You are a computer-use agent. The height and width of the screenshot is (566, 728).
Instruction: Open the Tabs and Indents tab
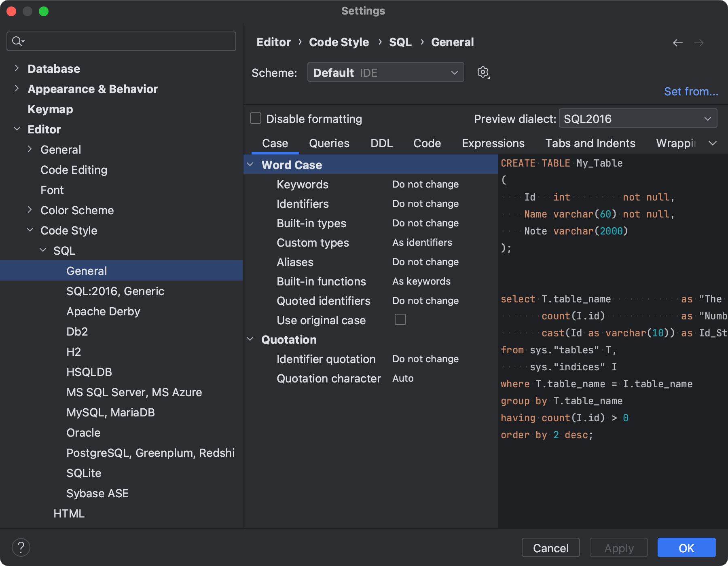tap(590, 143)
